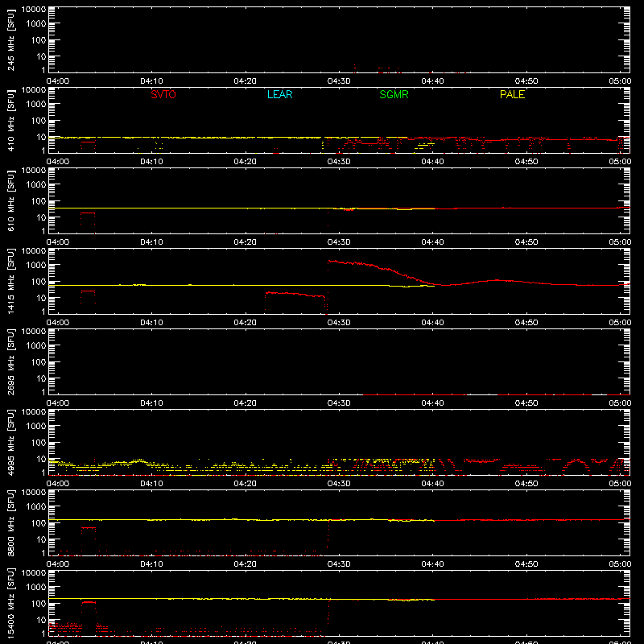Viewport: 644px width, 644px height.
Task: Click 04:00 tick under the 8800 MHz panel
Action: tap(58, 564)
